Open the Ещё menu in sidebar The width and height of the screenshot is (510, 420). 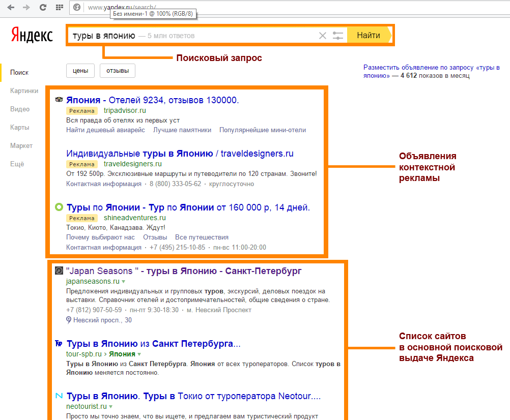pyautogui.click(x=17, y=164)
